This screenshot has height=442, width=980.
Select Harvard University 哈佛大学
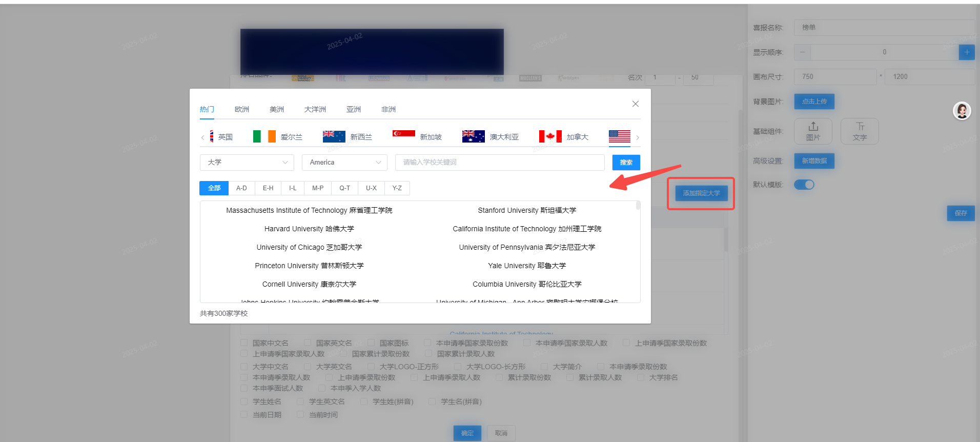[x=309, y=229]
